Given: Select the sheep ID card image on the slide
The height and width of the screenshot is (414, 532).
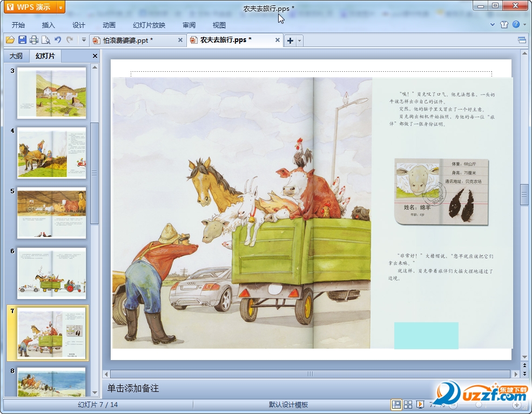Looking at the screenshot, I should click(441, 192).
